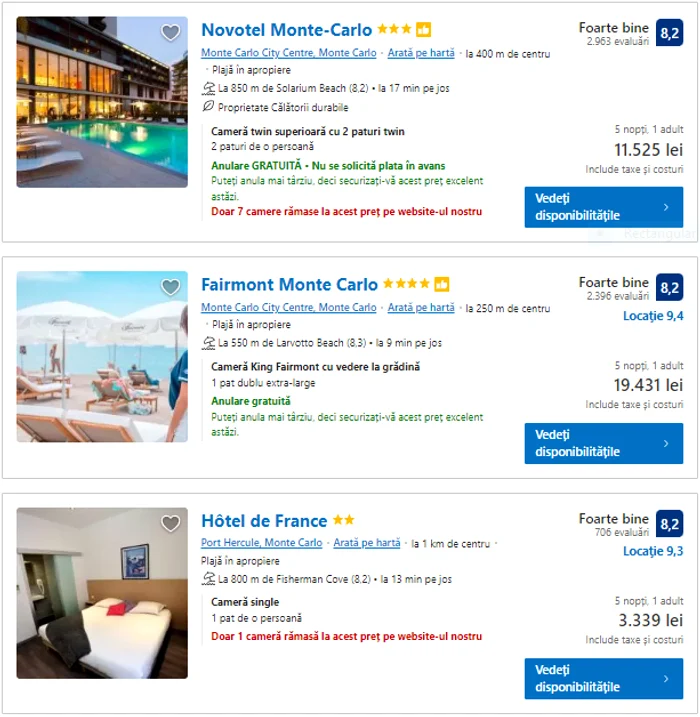Image resolution: width=700 pixels, height=717 pixels.
Task: Favorite Fairmont Monte Carlo with heart icon
Action: 171,288
